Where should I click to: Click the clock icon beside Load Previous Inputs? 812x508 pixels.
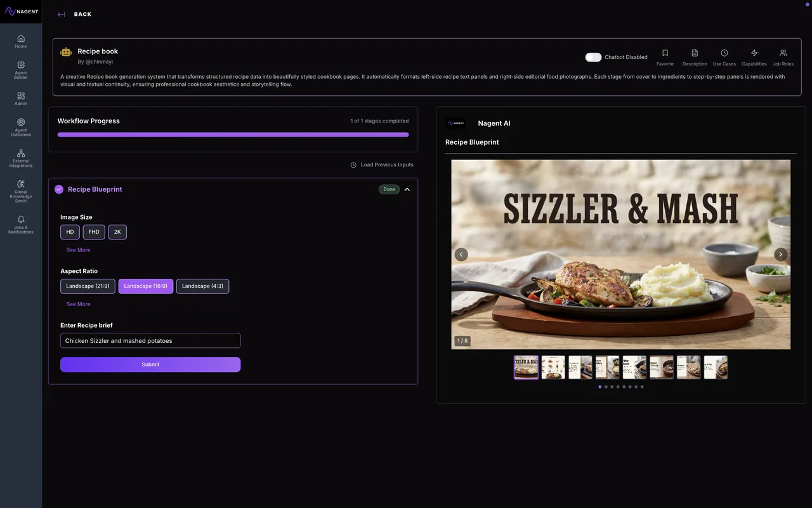pyautogui.click(x=353, y=165)
